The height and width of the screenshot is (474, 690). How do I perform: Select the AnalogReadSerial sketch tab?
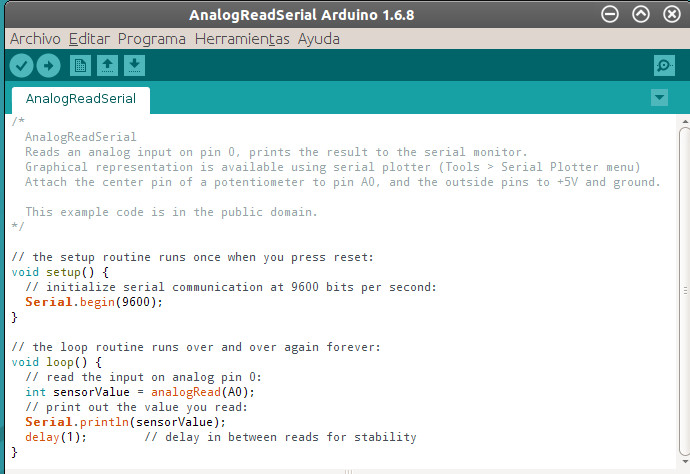(x=81, y=99)
